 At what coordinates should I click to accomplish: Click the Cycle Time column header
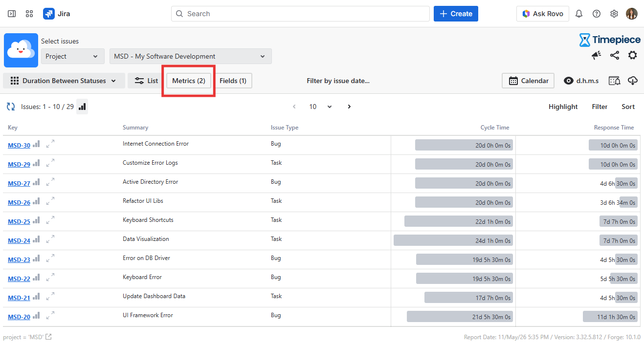[x=495, y=128]
